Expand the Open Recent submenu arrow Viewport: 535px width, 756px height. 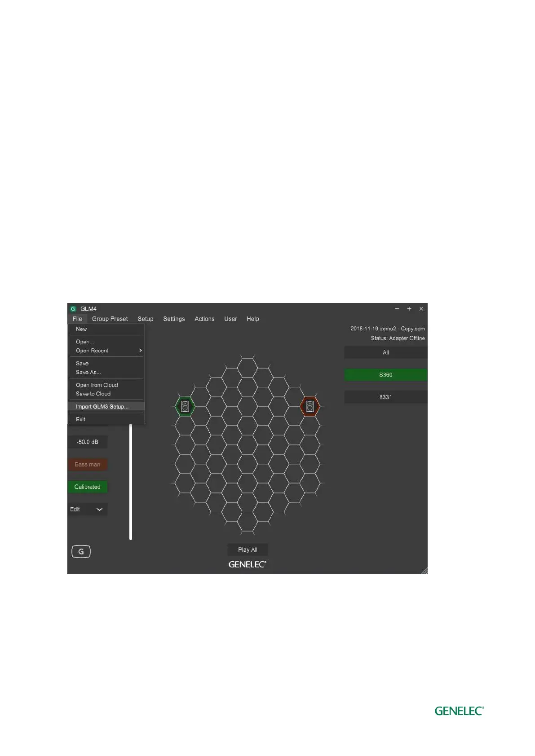140,351
